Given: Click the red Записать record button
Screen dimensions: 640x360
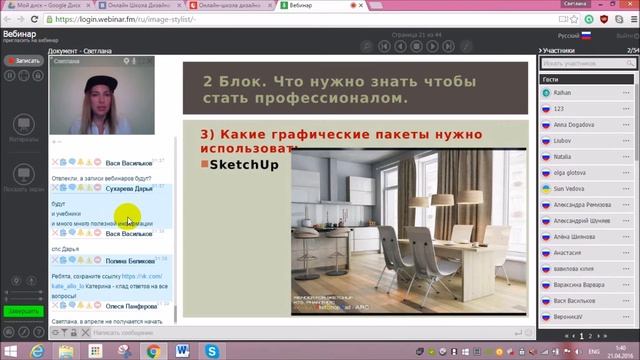Looking at the screenshot, I should [24, 61].
